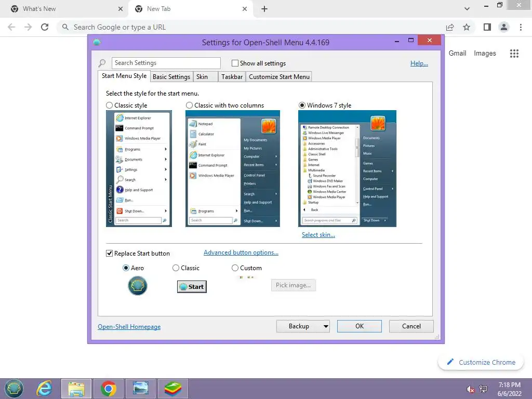The image size is (532, 399).
Task: Close the New Tab tab
Action: (x=245, y=9)
